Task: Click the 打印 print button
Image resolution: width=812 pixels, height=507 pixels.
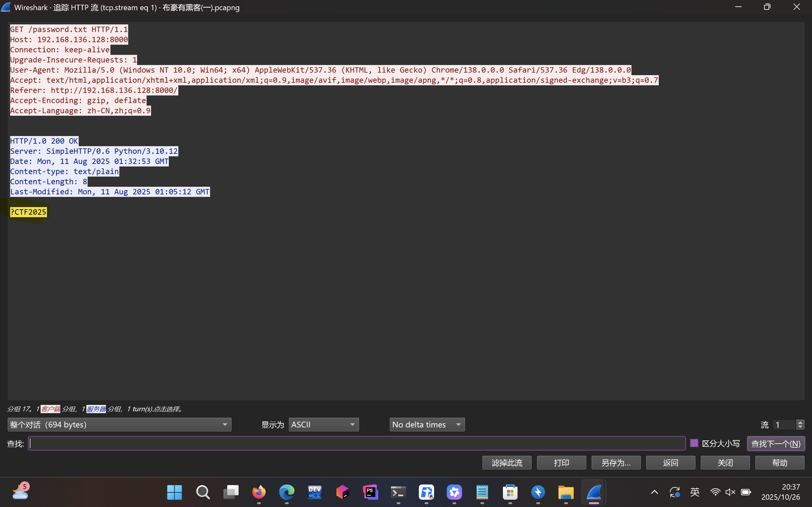Action: (562, 463)
